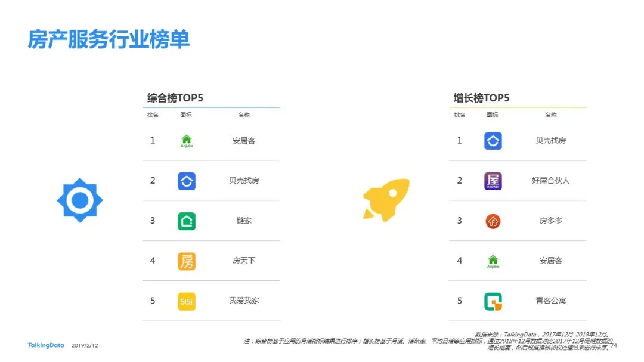644x362 pixels.
Task: Click the 房天下 name text
Action: (x=244, y=261)
